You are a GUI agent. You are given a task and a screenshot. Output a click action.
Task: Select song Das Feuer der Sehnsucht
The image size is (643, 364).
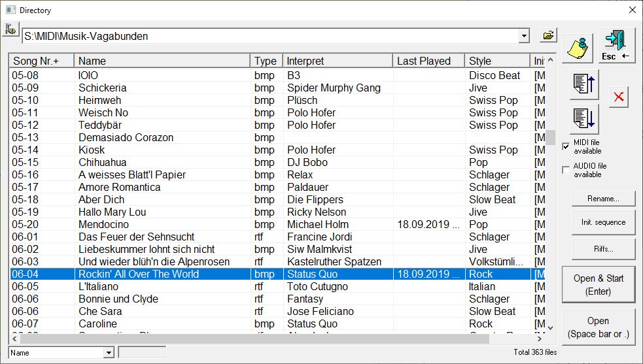[x=137, y=237]
